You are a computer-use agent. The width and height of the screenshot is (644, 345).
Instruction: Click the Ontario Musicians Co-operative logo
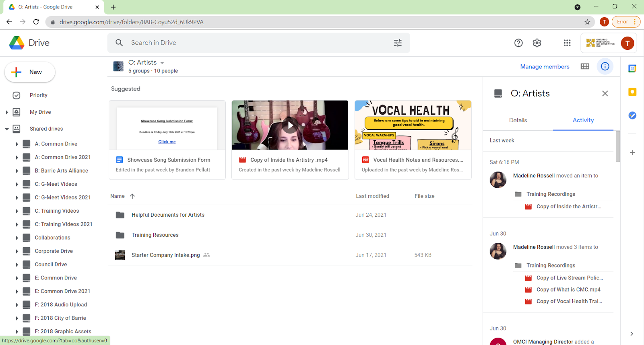pos(601,43)
